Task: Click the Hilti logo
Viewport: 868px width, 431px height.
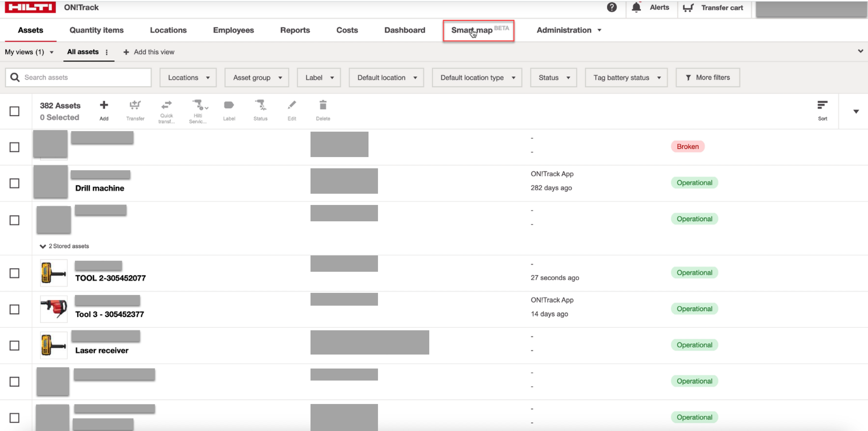Action: 30,7
